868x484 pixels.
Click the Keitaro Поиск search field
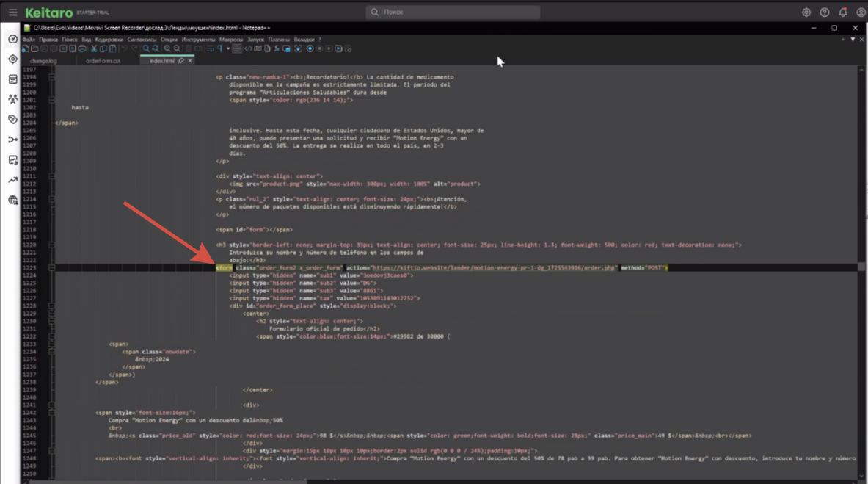(453, 12)
